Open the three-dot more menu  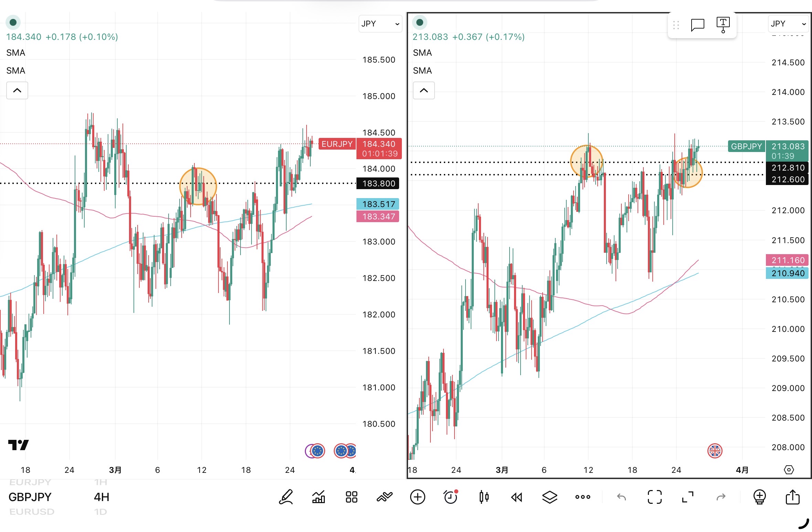click(x=583, y=497)
